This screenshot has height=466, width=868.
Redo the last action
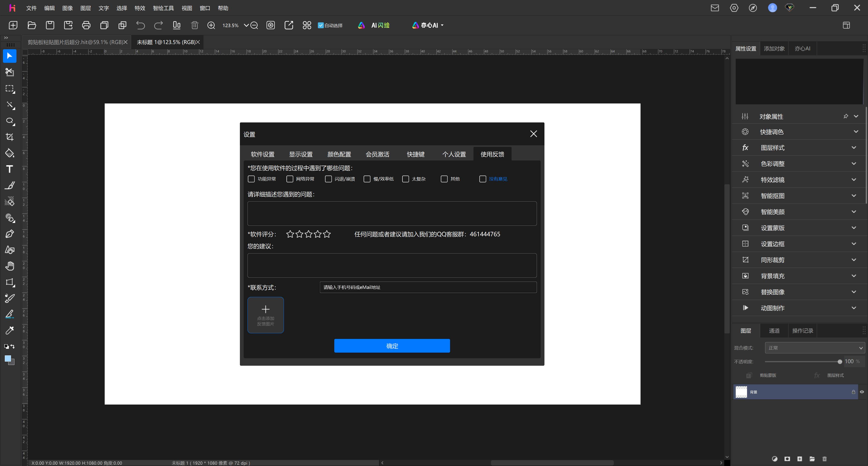click(158, 25)
